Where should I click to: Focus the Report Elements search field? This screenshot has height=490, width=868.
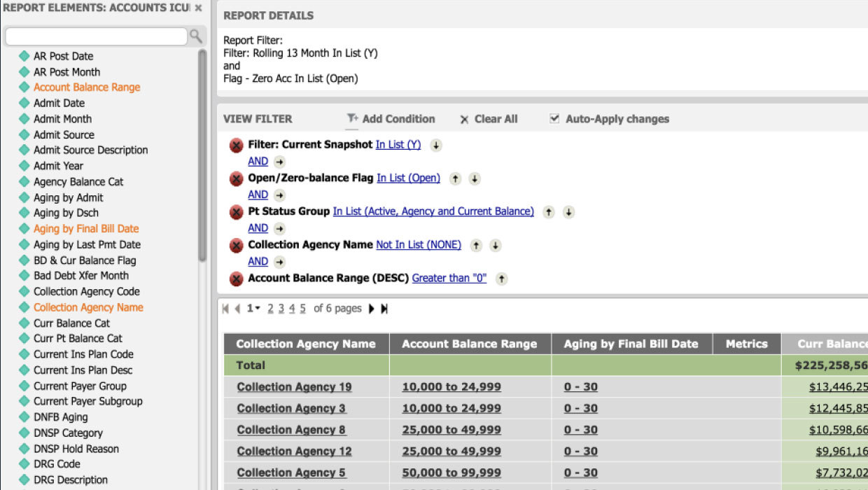click(x=96, y=36)
